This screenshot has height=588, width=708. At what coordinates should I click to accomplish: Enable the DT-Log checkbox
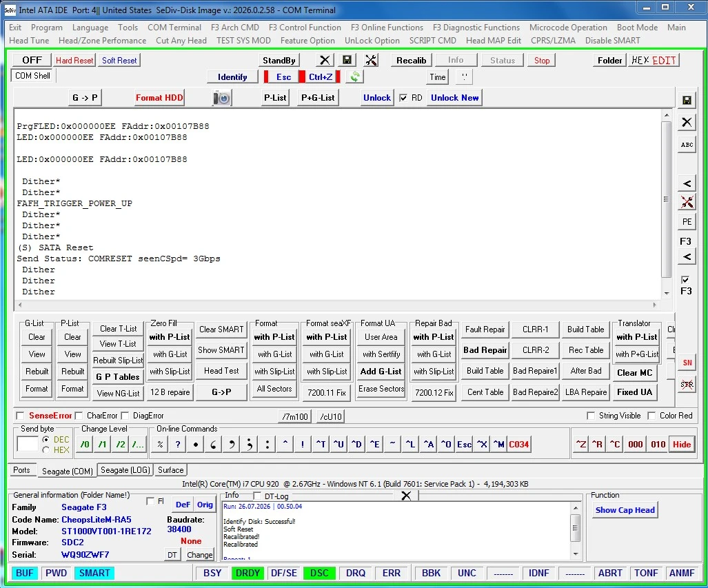click(x=257, y=496)
